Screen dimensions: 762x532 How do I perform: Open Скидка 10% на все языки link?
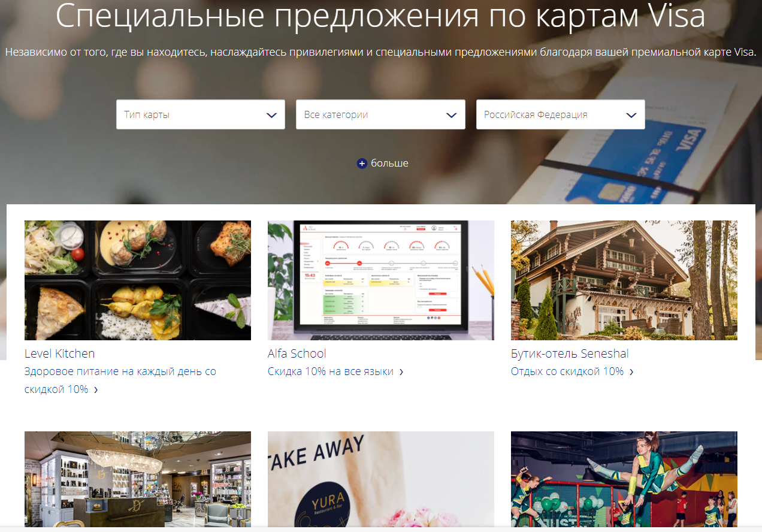tap(335, 371)
